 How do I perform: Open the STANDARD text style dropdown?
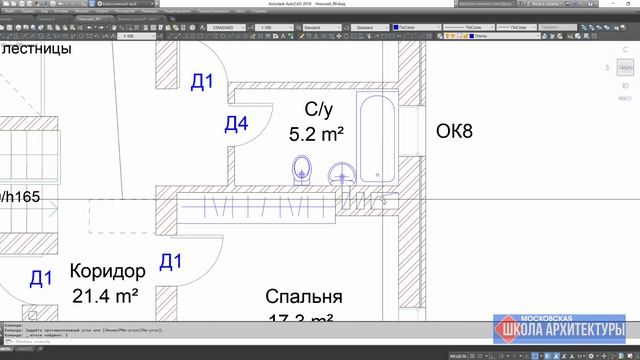tap(226, 27)
